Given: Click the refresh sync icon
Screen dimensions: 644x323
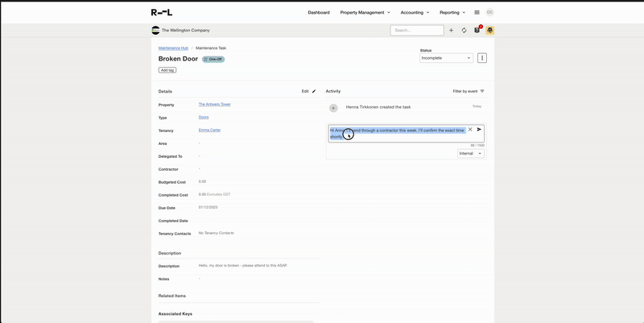Looking at the screenshot, I should coord(464,31).
